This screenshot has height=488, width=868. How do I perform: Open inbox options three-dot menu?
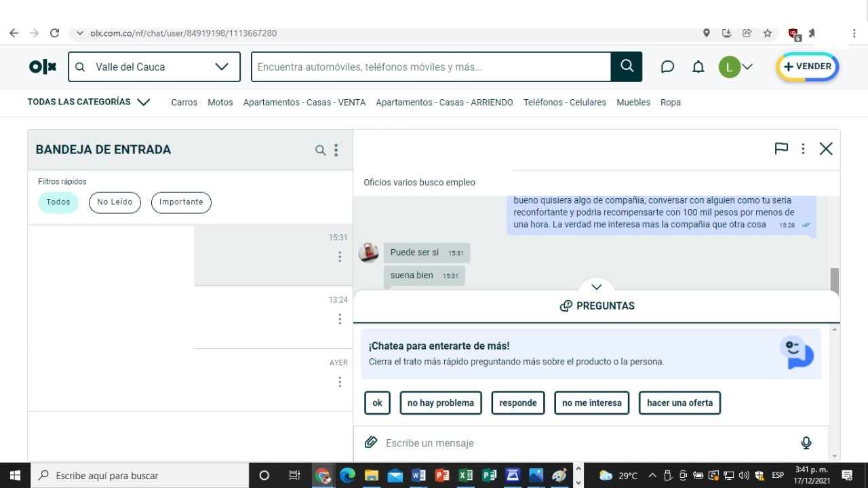click(336, 150)
